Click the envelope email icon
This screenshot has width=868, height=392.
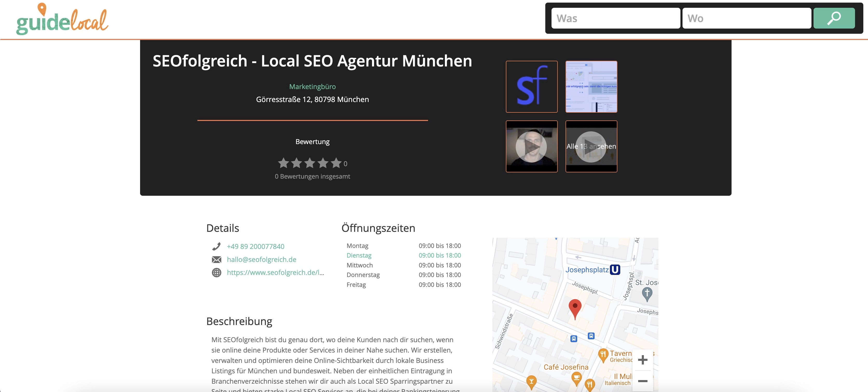pyautogui.click(x=216, y=260)
